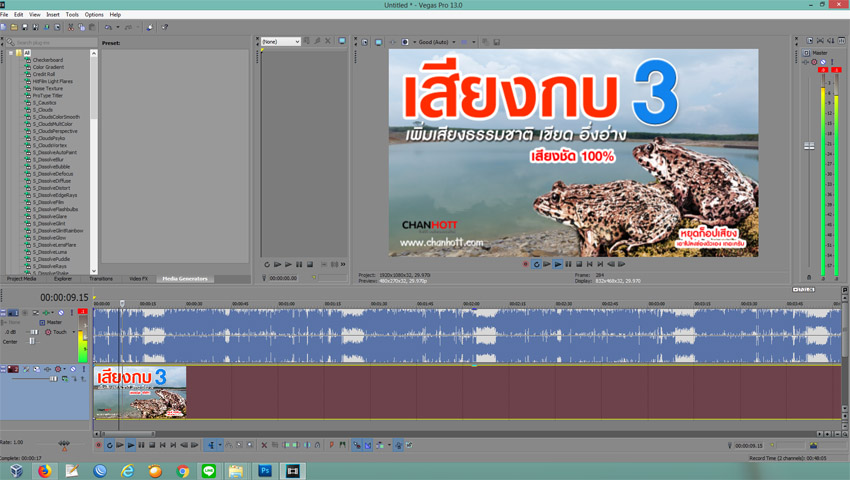Click Play From Start in timeline transport
850x480 pixels.
click(x=120, y=445)
